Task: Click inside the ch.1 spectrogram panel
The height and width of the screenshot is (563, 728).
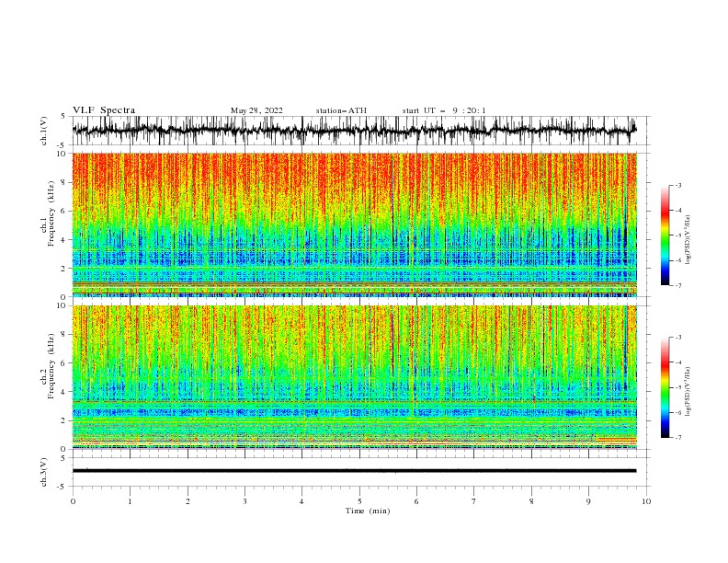Action: [x=355, y=224]
